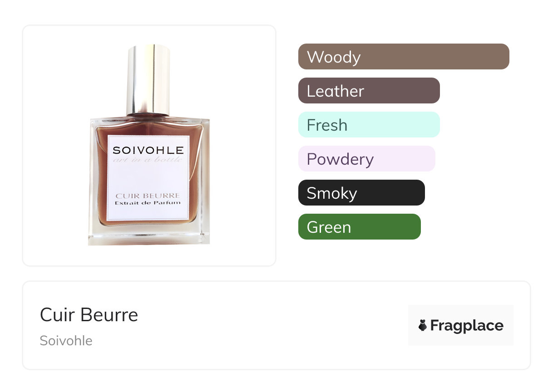
Task: Click the Fresh accord bar
Action: 369,125
